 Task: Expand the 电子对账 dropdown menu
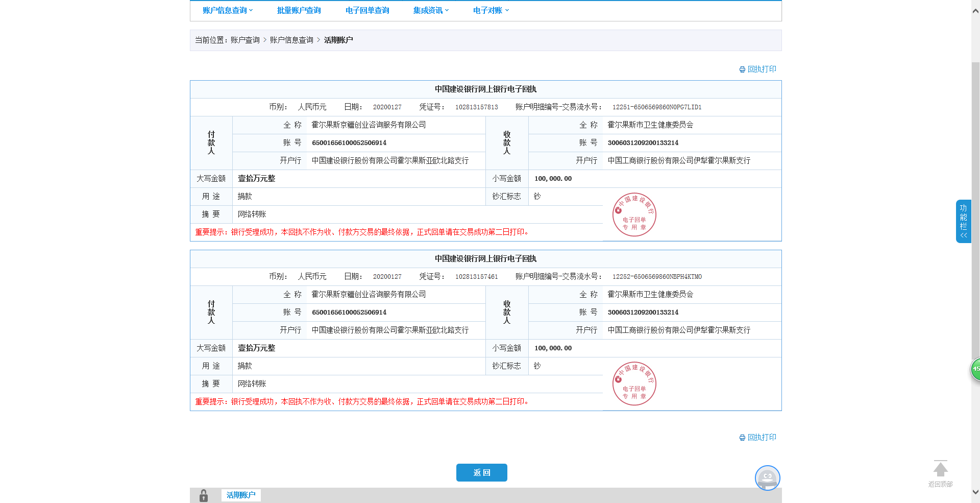point(491,10)
